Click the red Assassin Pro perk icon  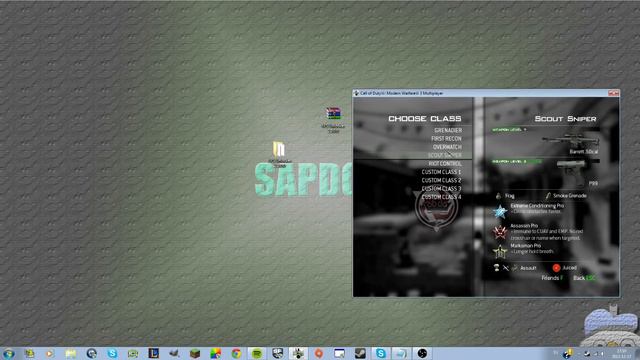pyautogui.click(x=500, y=232)
